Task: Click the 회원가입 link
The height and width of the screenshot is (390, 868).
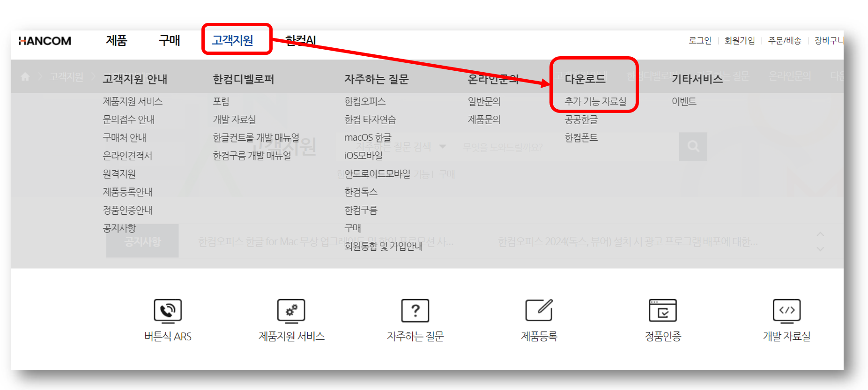Action: coord(740,41)
